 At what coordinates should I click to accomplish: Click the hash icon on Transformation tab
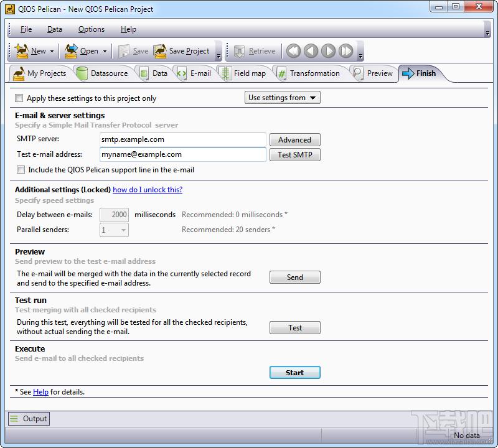(281, 73)
